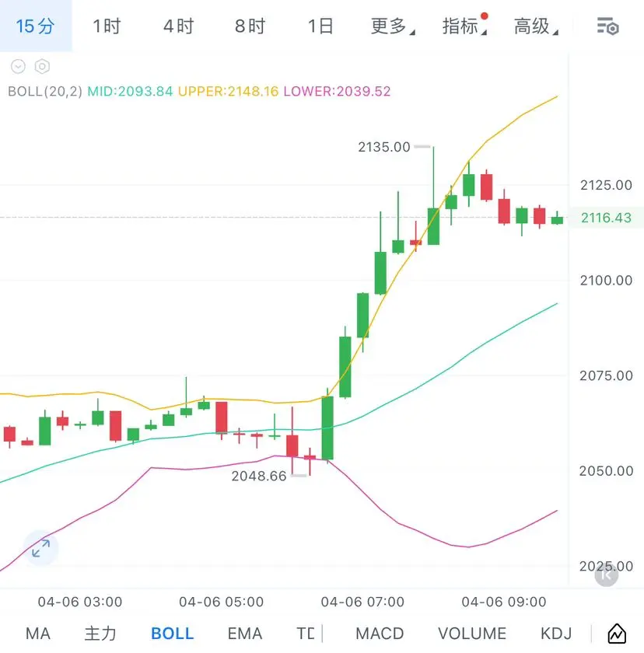Viewport: 644px width, 653px height.
Task: Switch to the 4时 timeframe
Action: 178,26
